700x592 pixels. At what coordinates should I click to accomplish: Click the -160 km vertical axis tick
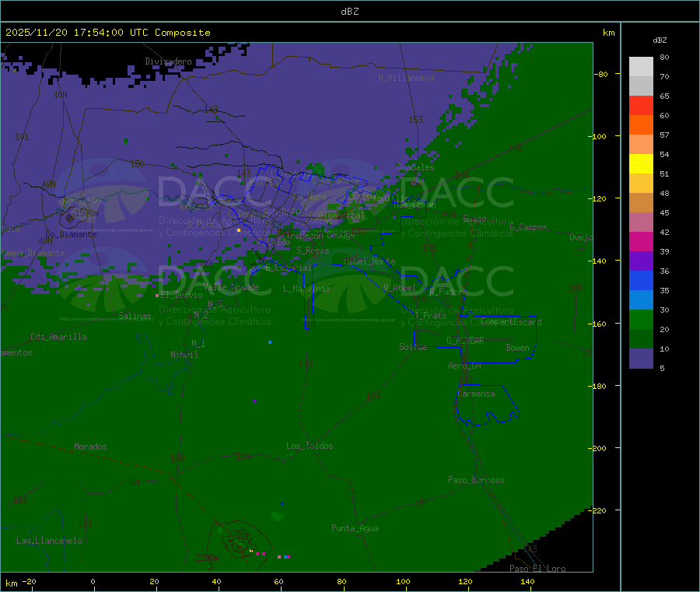tap(597, 324)
